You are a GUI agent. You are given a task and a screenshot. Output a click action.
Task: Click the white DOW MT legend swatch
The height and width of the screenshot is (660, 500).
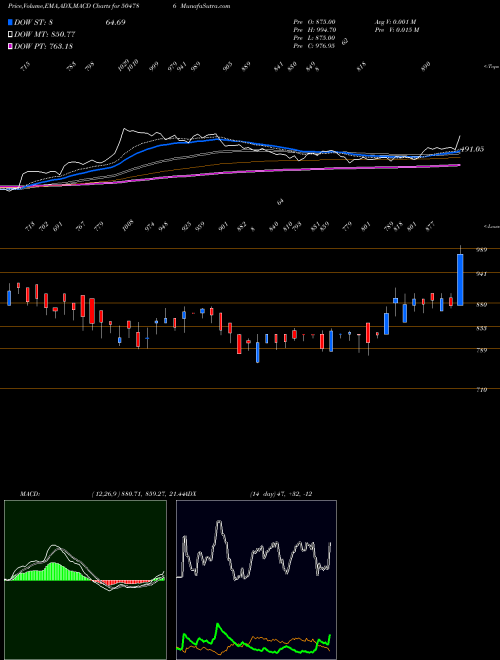11,35
